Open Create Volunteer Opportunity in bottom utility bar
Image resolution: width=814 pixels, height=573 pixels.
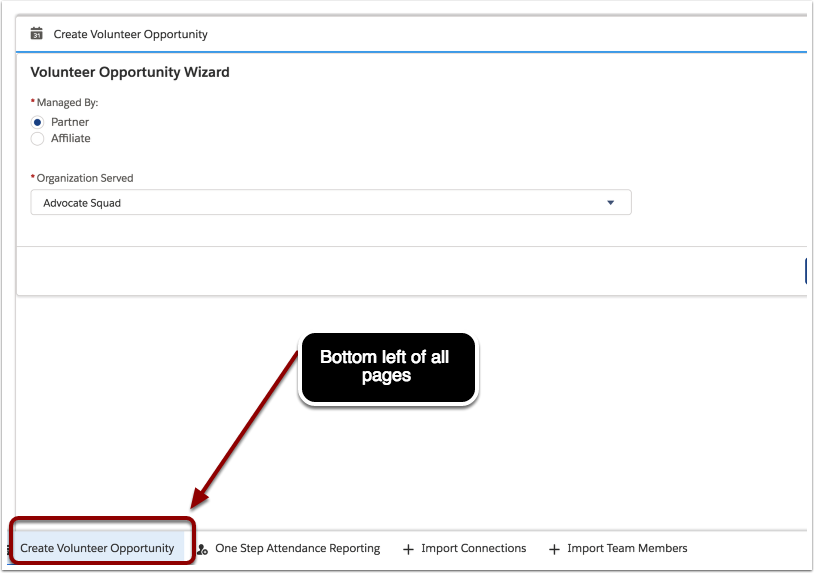pos(97,548)
